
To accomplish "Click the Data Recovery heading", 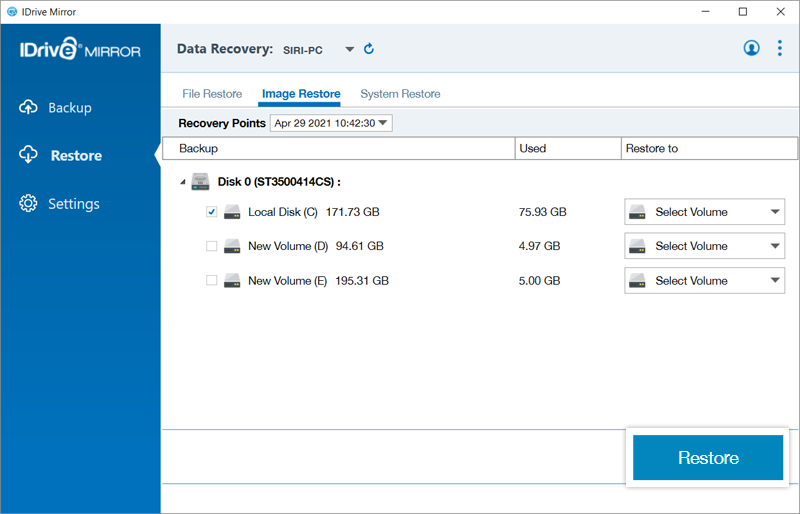I will pyautogui.click(x=225, y=49).
